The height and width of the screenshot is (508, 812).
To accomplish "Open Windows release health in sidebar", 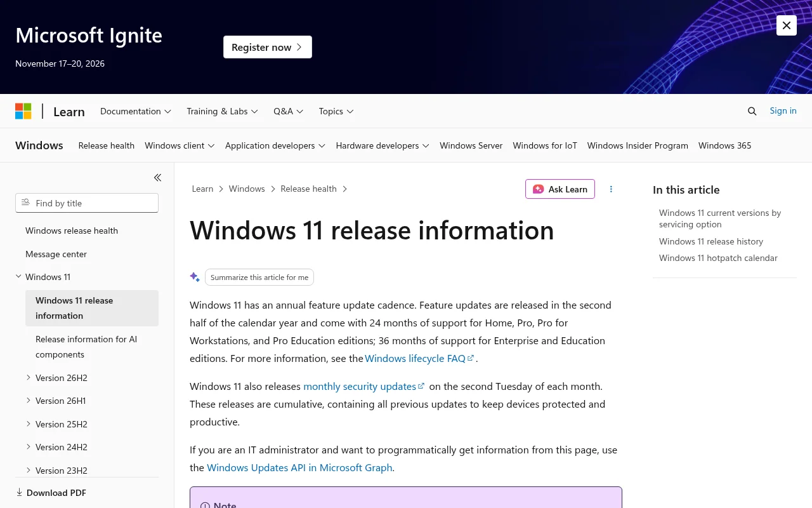I will tap(72, 231).
